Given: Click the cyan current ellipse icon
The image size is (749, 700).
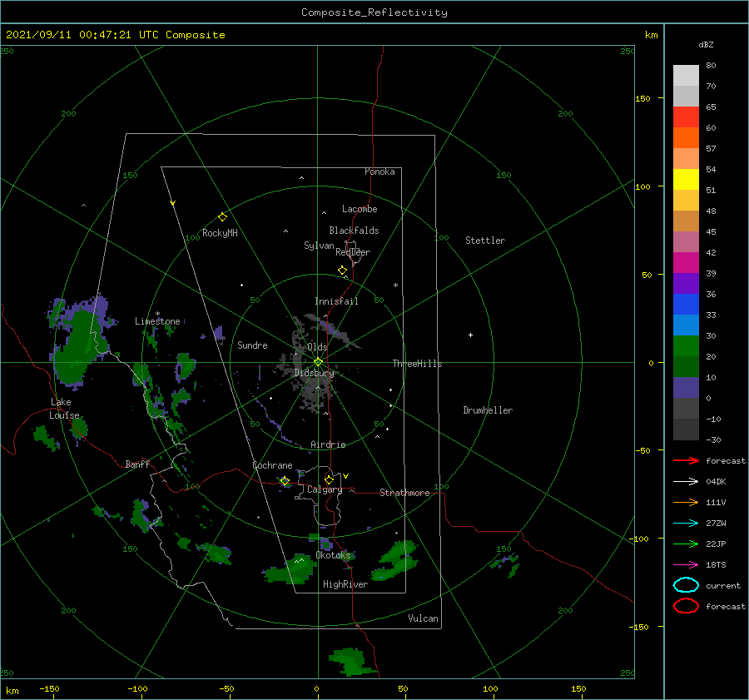Looking at the screenshot, I should 686,585.
